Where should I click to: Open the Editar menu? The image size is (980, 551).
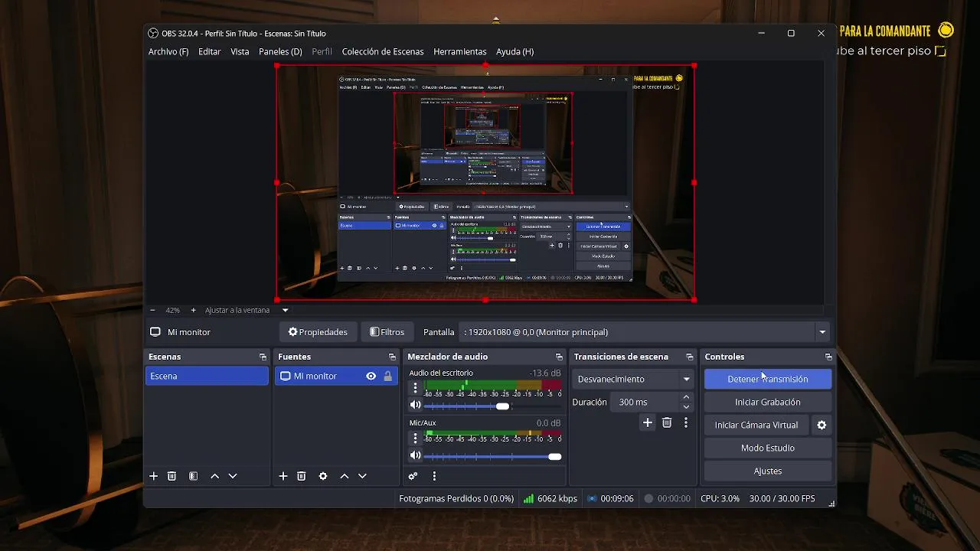click(x=210, y=51)
